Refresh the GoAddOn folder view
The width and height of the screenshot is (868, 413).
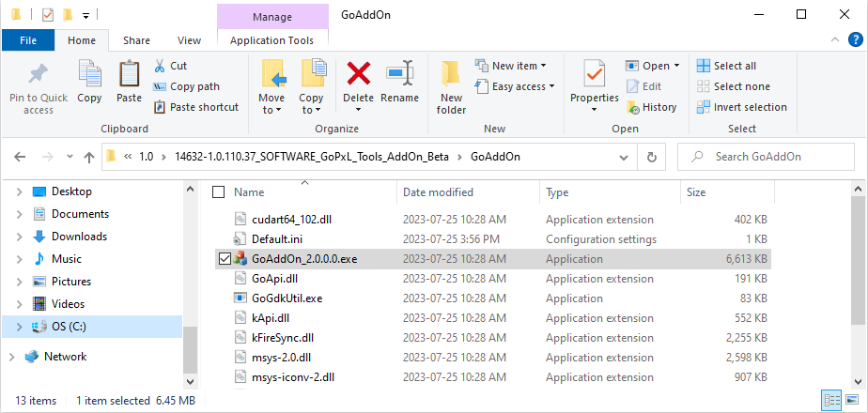(652, 157)
